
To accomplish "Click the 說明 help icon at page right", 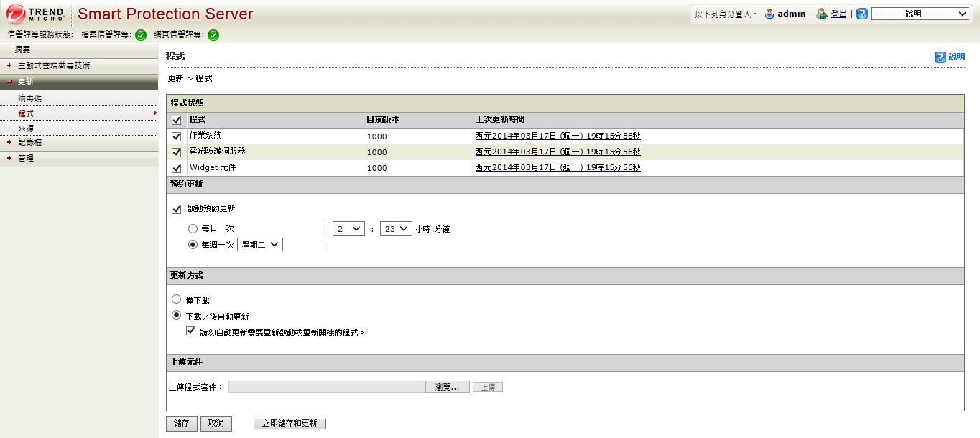I will click(940, 57).
